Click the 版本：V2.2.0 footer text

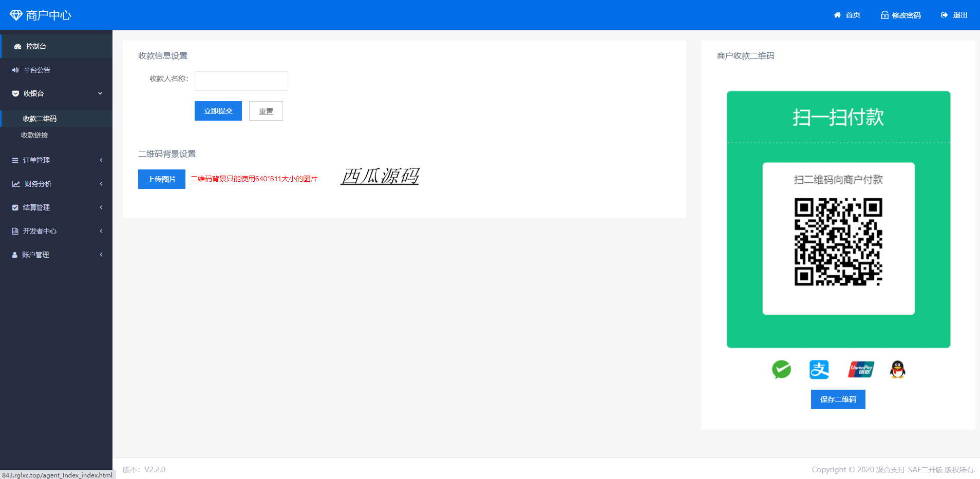click(x=144, y=470)
